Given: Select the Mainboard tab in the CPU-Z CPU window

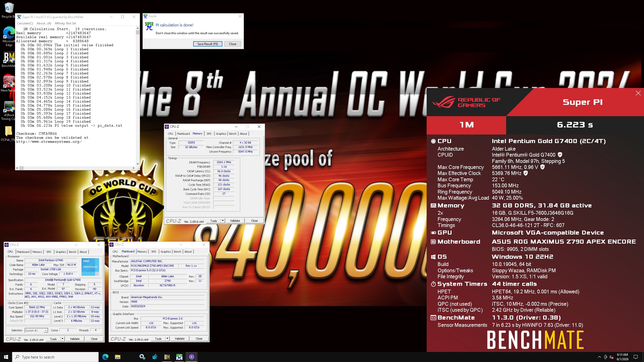Looking at the screenshot, I should click(x=23, y=252).
